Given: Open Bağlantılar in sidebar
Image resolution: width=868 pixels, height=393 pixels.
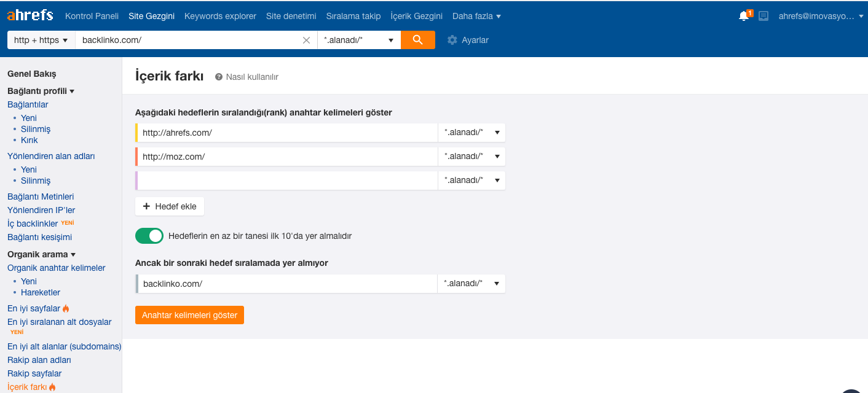Looking at the screenshot, I should click(x=28, y=104).
